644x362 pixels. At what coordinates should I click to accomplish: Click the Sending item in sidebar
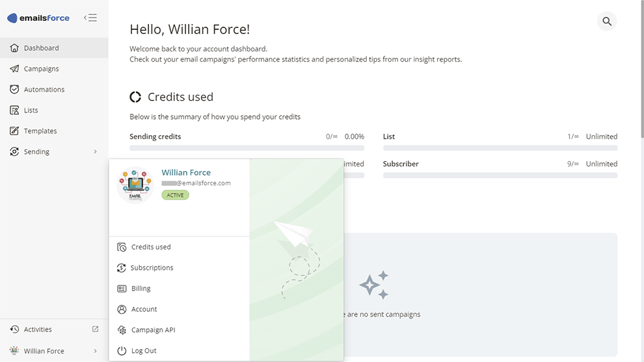[36, 152]
